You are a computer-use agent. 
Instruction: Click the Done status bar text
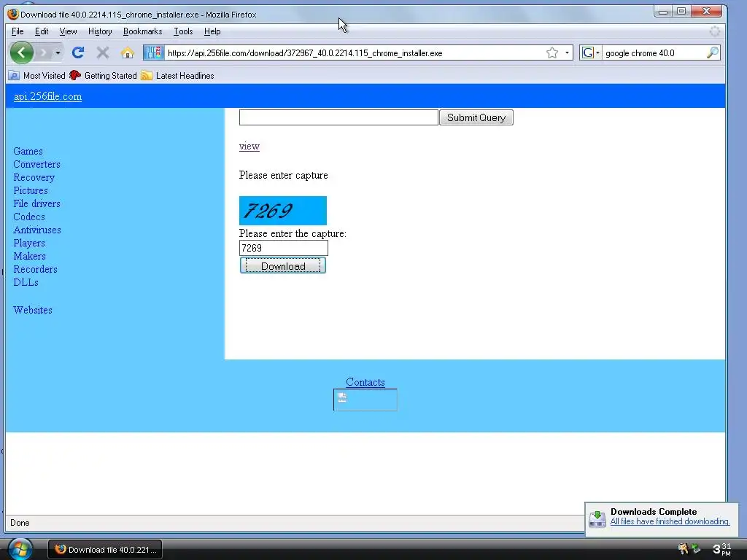tap(20, 523)
